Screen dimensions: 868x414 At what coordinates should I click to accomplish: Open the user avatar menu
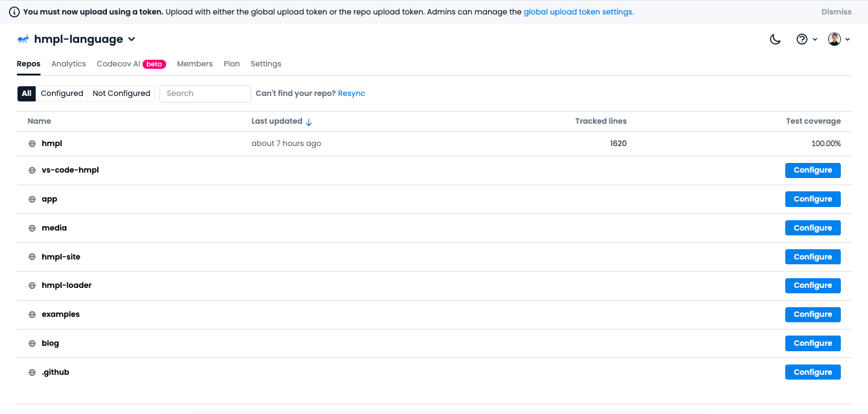(x=834, y=39)
